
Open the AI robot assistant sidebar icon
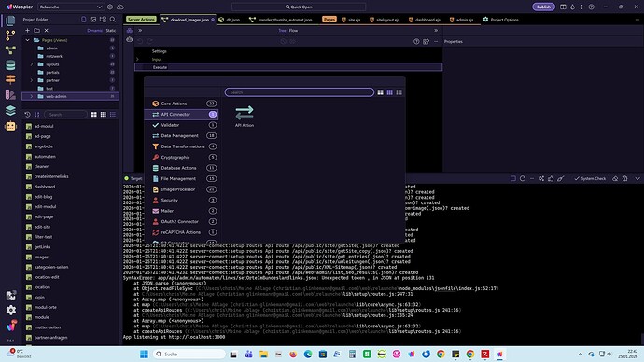[x=10, y=126]
